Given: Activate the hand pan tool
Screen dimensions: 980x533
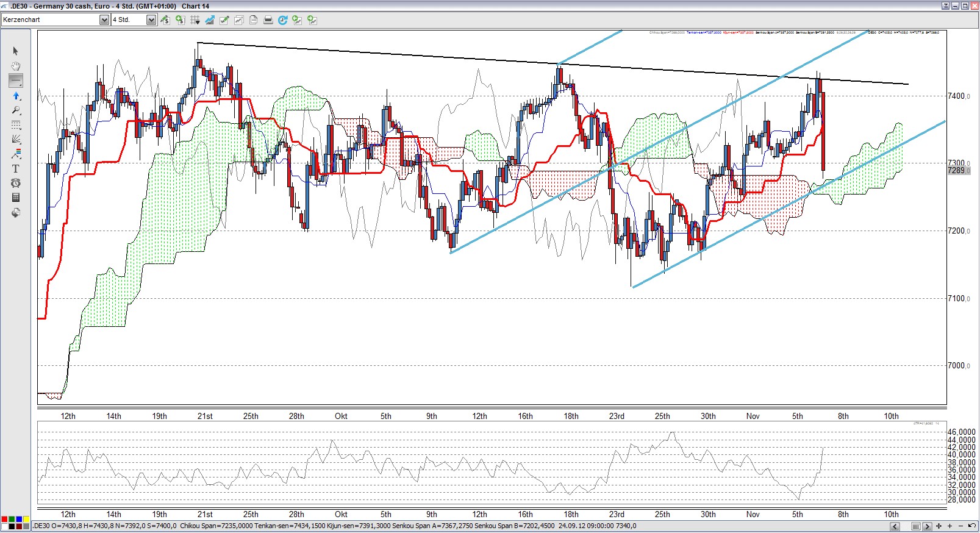Looking at the screenshot, I should [16, 66].
